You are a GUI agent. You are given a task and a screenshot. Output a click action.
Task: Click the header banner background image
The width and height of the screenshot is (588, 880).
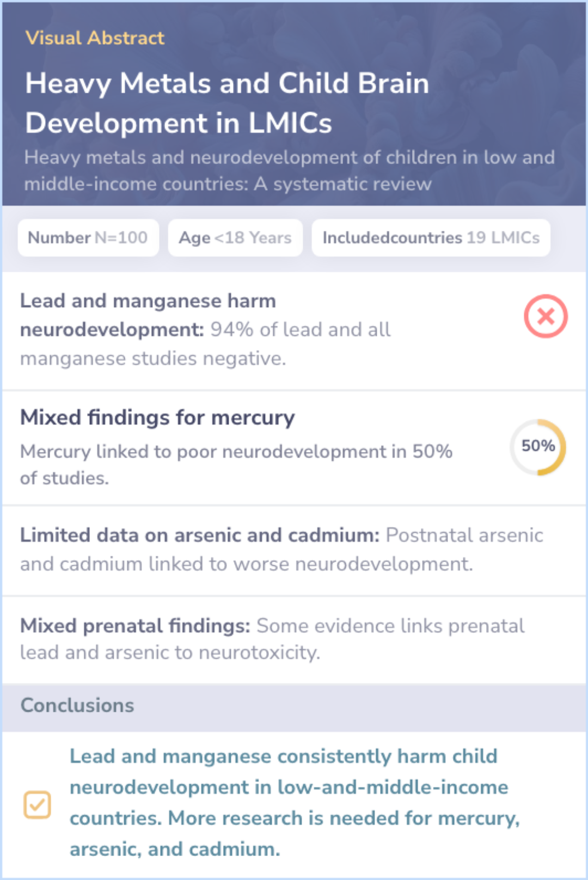(294, 103)
